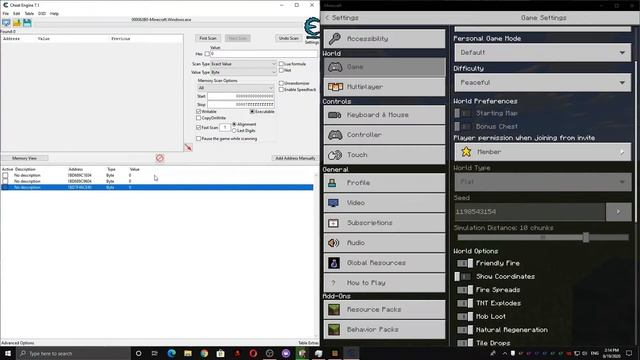Click the scan Value input field
The image size is (640, 360).
[264, 54]
